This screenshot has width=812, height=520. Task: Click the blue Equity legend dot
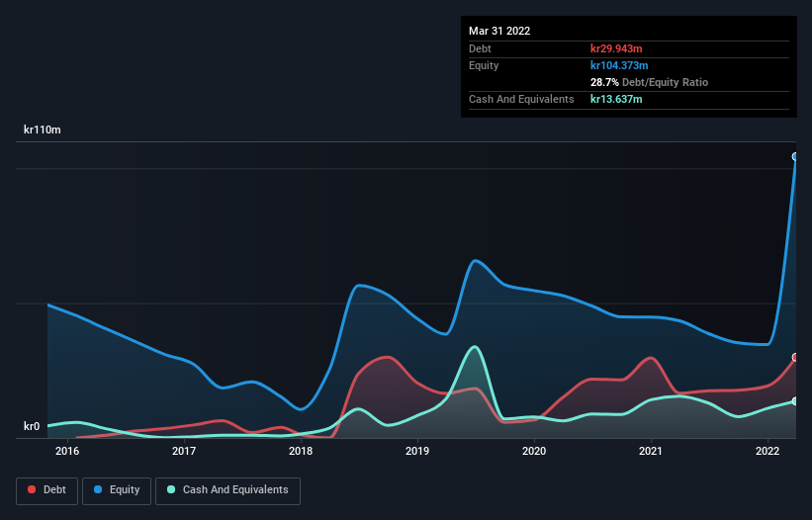coord(98,489)
